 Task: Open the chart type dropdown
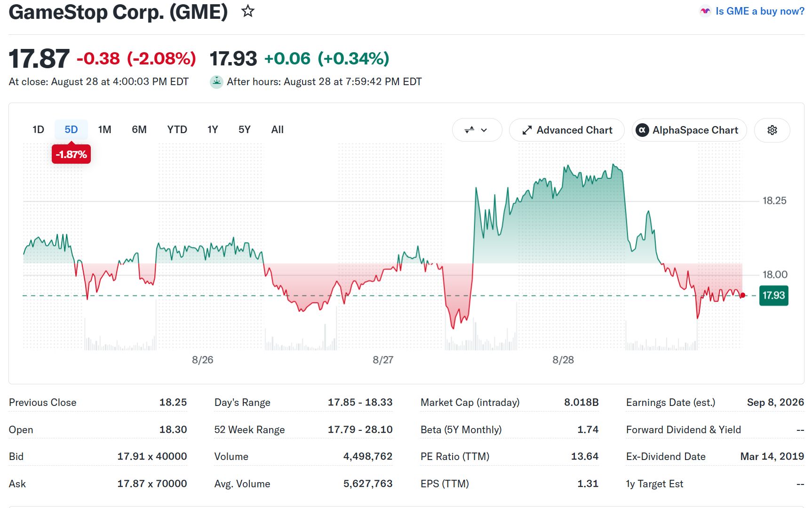coord(477,130)
